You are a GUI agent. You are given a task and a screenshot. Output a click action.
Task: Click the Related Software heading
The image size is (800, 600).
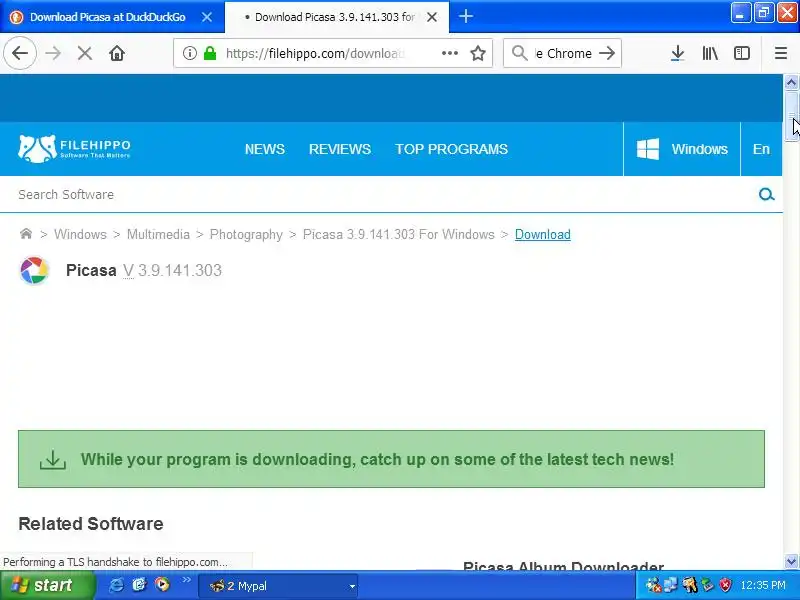(91, 523)
